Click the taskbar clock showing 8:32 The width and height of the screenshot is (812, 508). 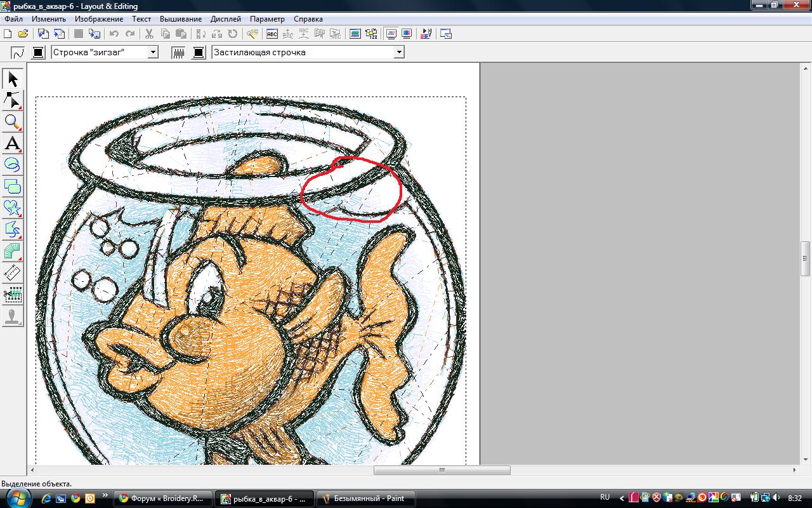[795, 498]
